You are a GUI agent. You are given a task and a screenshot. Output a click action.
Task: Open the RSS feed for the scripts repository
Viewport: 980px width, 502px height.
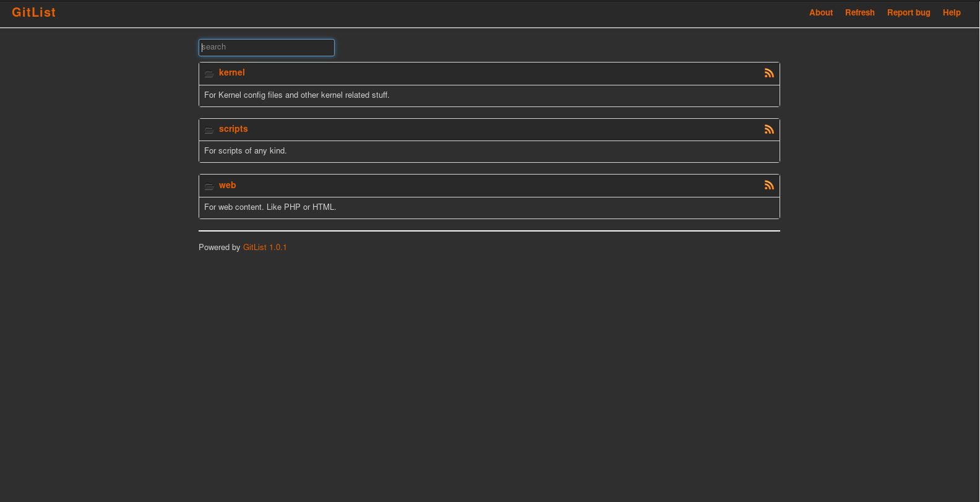769,129
